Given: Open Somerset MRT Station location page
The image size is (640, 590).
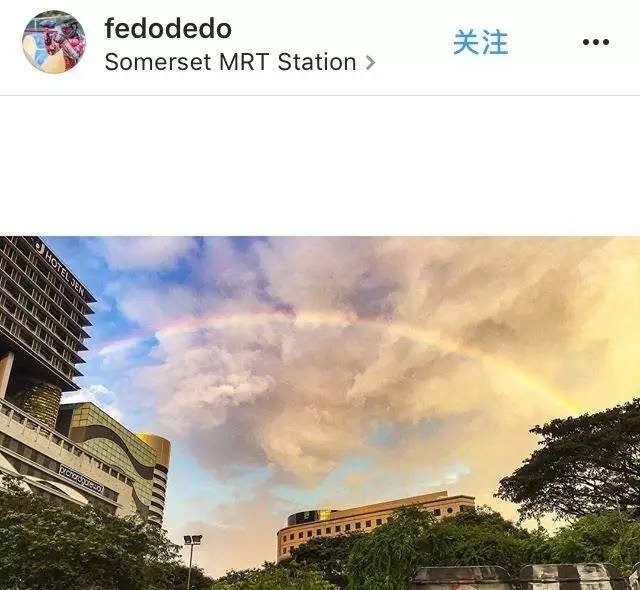Looking at the screenshot, I should pyautogui.click(x=231, y=62).
